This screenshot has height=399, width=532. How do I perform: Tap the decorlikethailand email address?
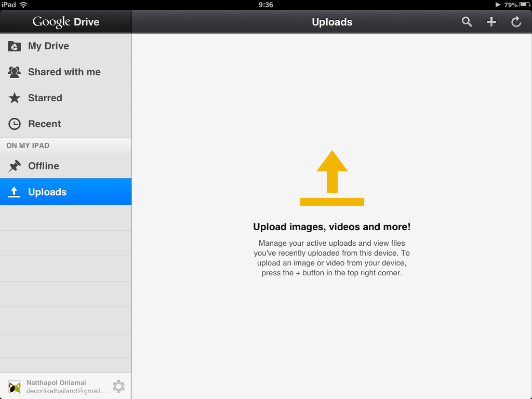tap(66, 391)
